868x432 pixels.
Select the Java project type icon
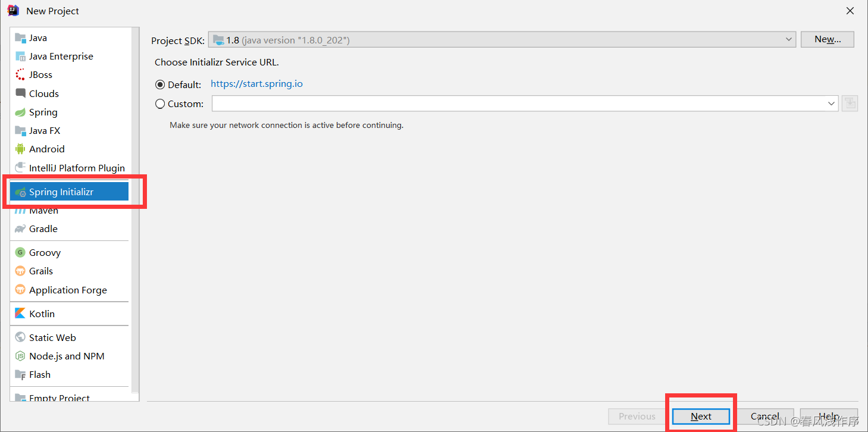click(x=20, y=37)
